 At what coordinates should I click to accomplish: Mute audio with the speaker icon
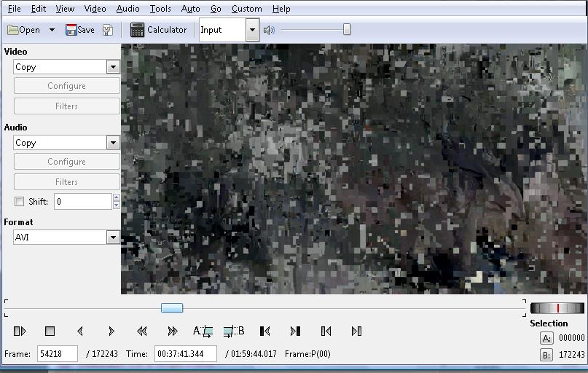(x=269, y=30)
